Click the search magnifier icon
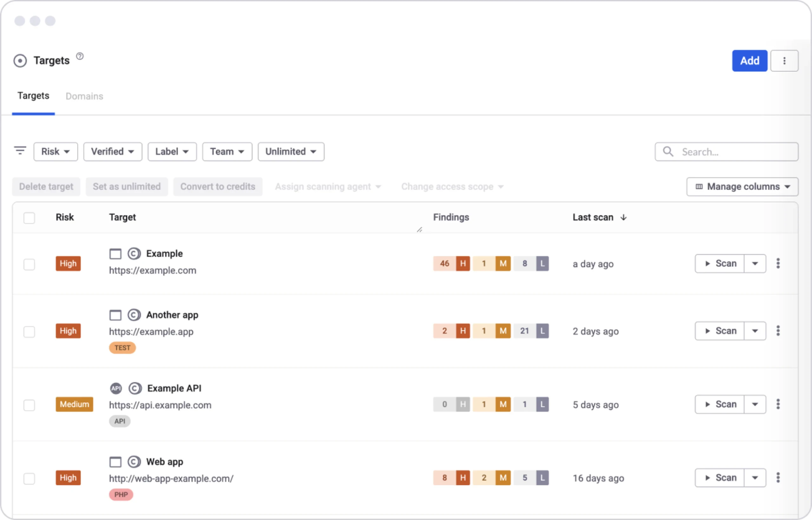The height and width of the screenshot is (520, 812). pyautogui.click(x=668, y=152)
